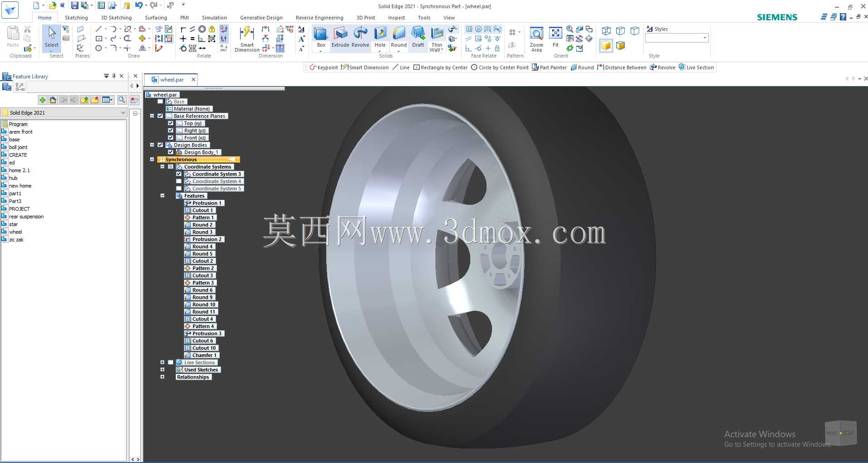Collapse the Features tree node
The image size is (868, 463).
coord(162,196)
